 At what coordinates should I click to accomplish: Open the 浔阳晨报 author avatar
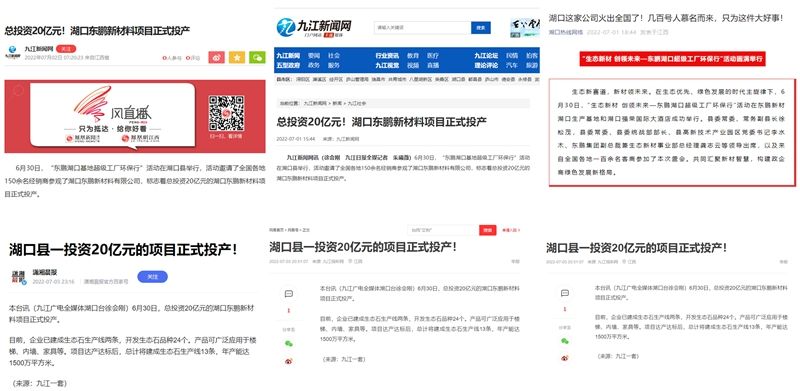[18, 277]
